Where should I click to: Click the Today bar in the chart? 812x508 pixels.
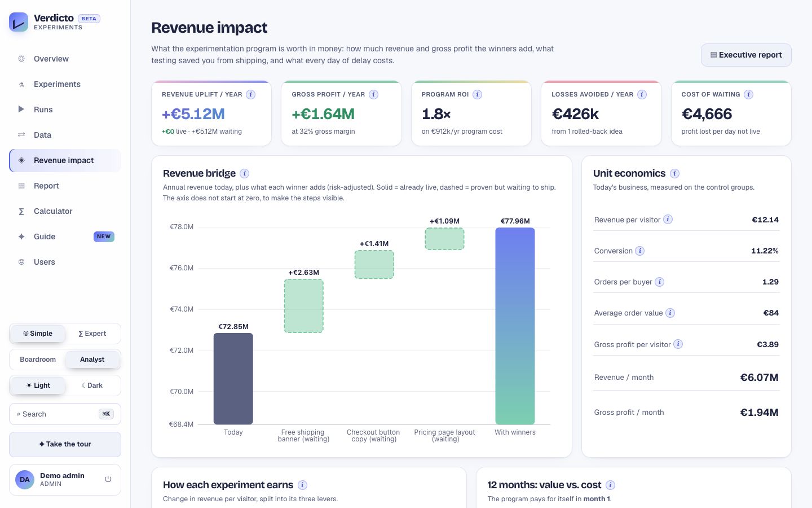(233, 379)
